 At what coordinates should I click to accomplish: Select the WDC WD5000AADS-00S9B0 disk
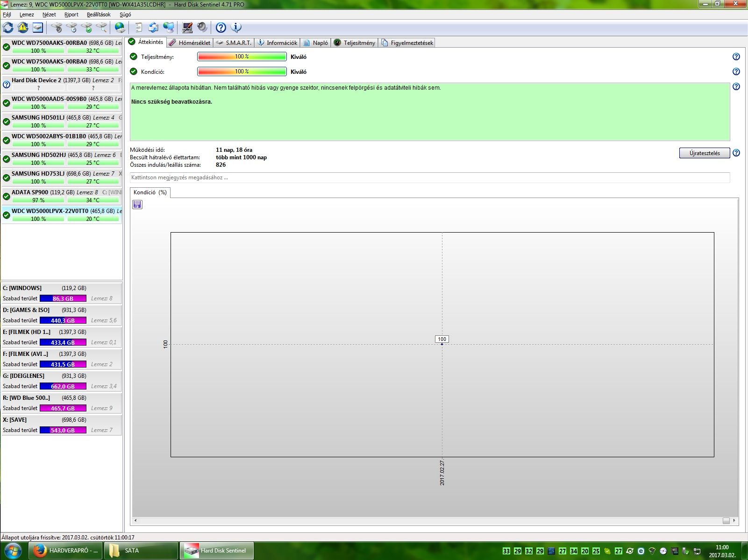tap(62, 103)
